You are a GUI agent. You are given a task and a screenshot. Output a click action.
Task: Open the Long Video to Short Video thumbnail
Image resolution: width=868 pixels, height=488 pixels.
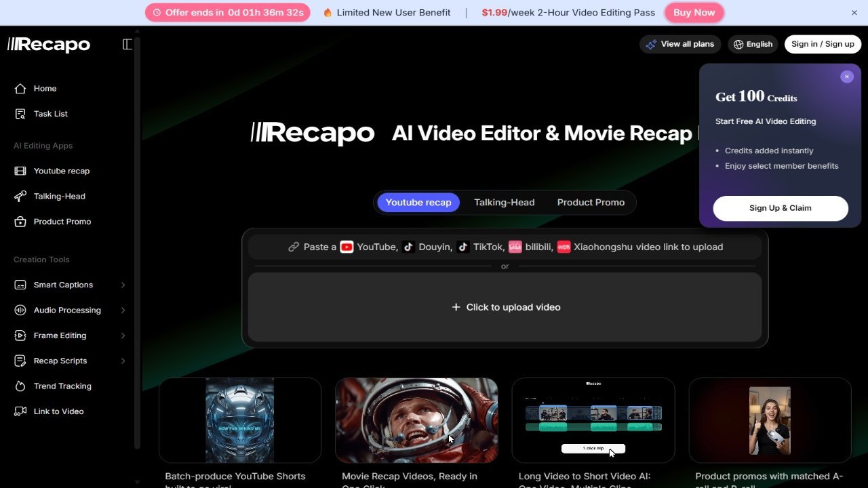(x=593, y=420)
